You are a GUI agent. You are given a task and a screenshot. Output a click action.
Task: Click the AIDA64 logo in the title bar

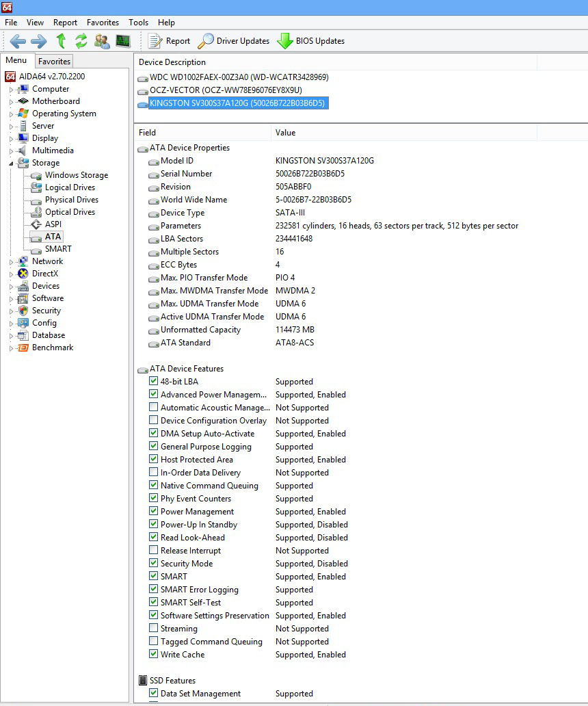[7, 7]
